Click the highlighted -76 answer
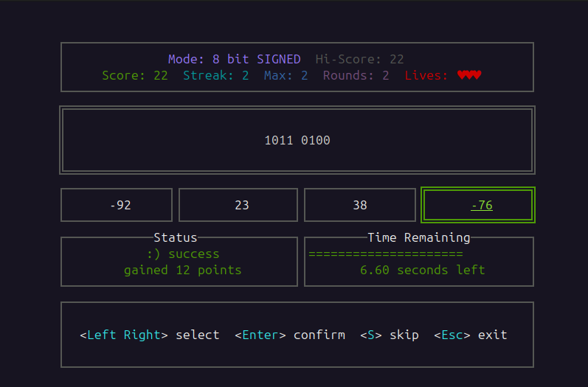Viewport: 588px width, 387px height. (478, 205)
